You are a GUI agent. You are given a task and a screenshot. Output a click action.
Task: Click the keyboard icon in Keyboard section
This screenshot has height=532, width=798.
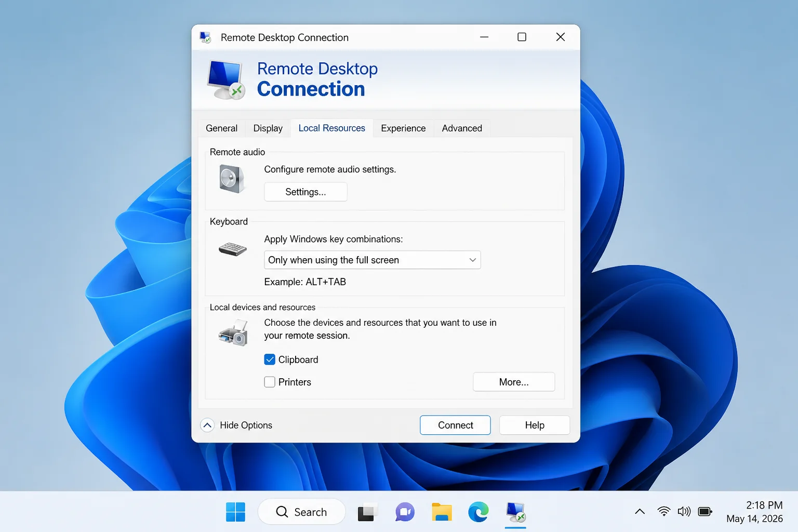click(233, 249)
